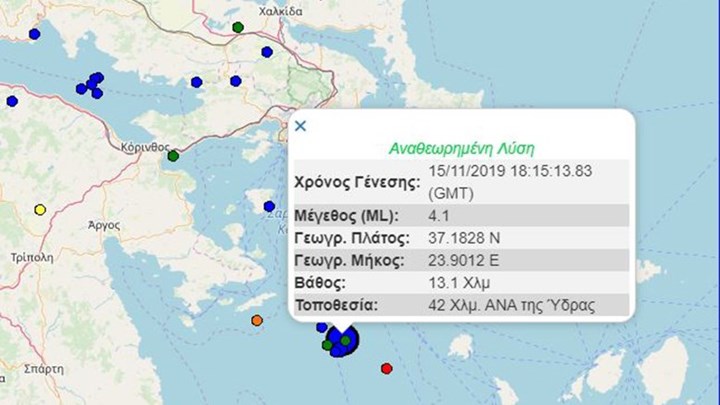Click the Γεωγρ. Πλάτος label
720x405 pixels.
352,238
